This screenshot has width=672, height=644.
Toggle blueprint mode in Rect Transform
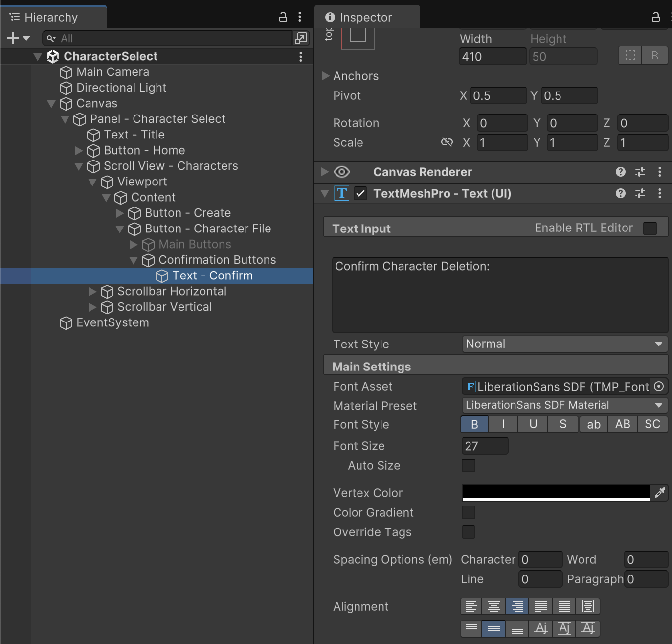click(630, 56)
